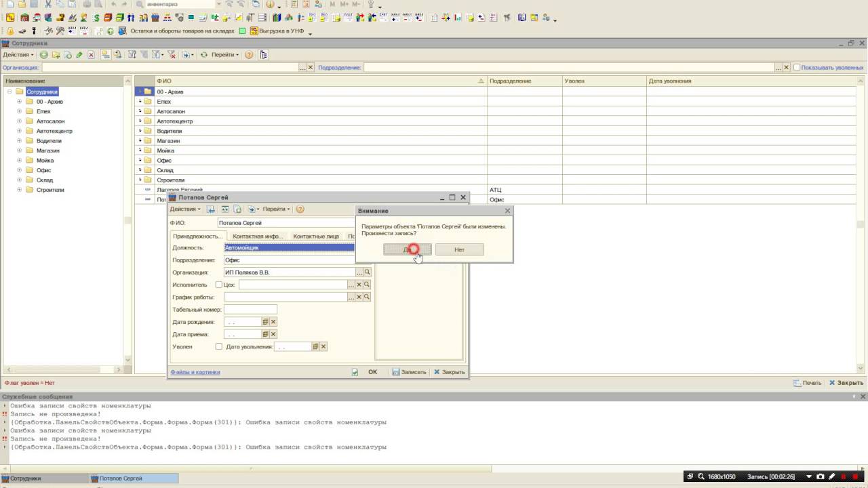Click the pencil annotate icon in recording bar
The height and width of the screenshot is (488, 868).
[832, 476]
